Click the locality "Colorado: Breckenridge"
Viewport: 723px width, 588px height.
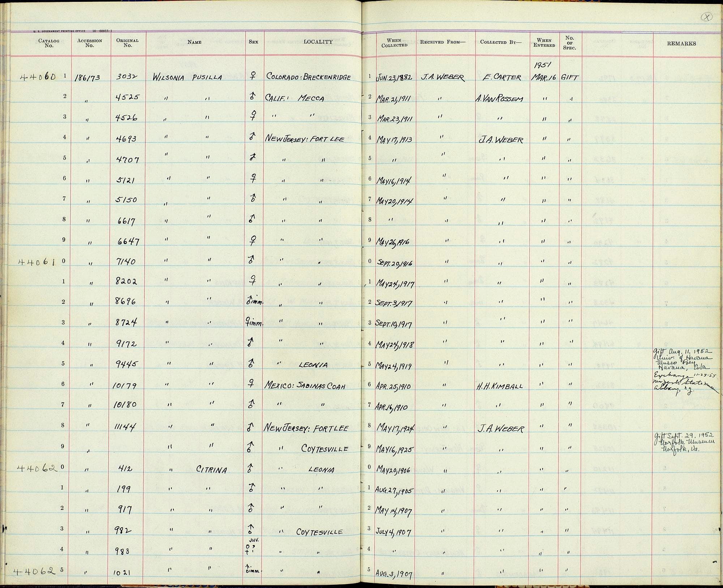[x=308, y=77]
